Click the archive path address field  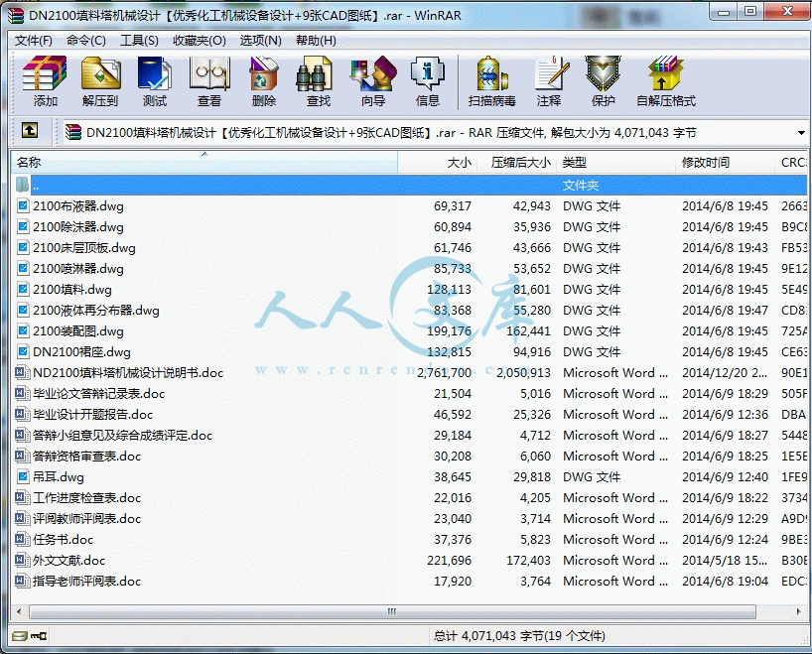tap(435, 133)
